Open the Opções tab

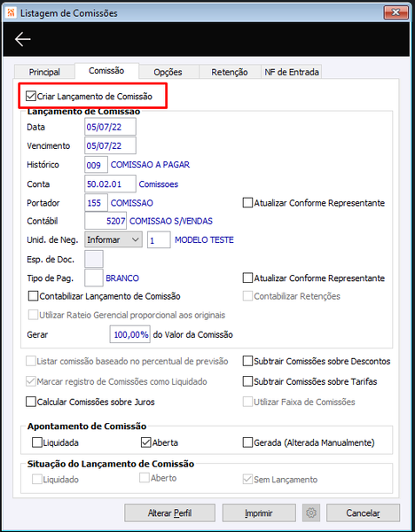(168, 72)
